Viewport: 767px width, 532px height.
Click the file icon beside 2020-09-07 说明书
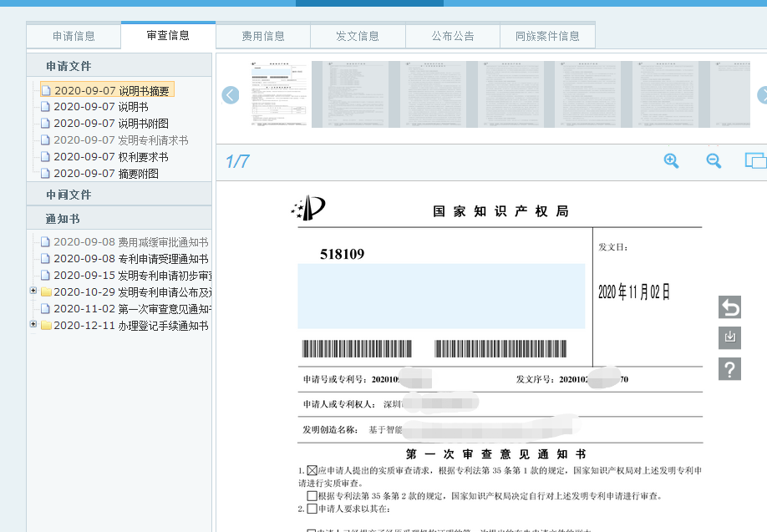click(x=47, y=106)
